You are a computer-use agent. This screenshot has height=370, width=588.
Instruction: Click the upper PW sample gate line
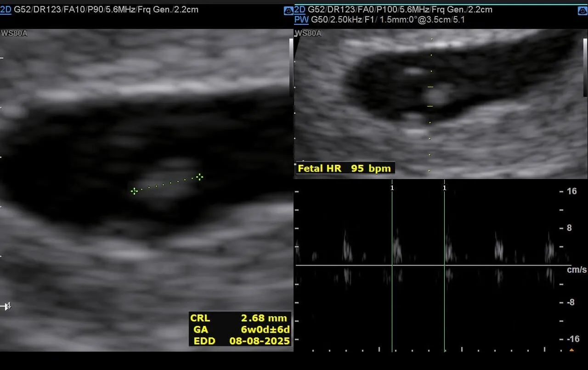tap(430, 87)
